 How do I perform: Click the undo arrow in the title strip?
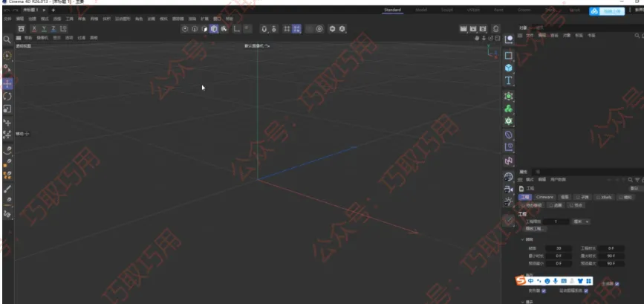click(7, 10)
